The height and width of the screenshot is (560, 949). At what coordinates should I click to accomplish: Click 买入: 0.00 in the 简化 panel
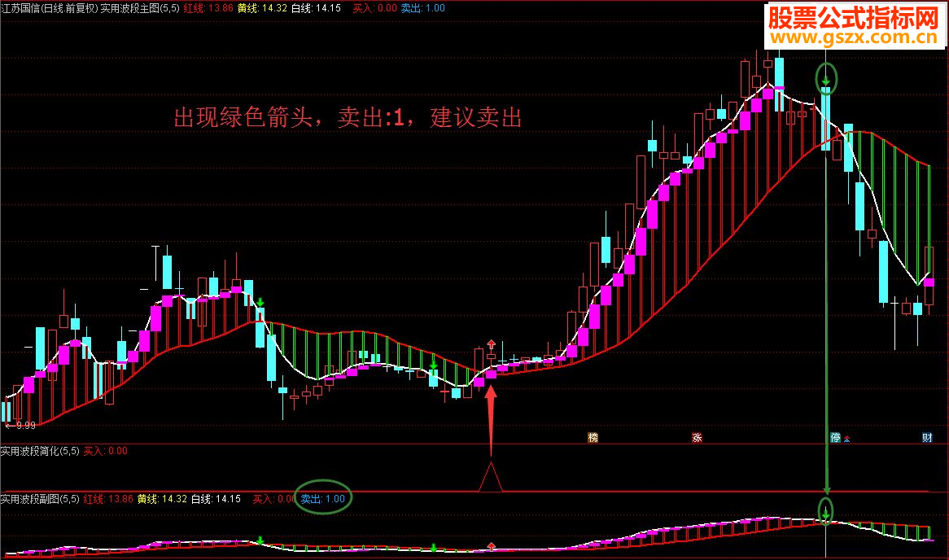[105, 451]
